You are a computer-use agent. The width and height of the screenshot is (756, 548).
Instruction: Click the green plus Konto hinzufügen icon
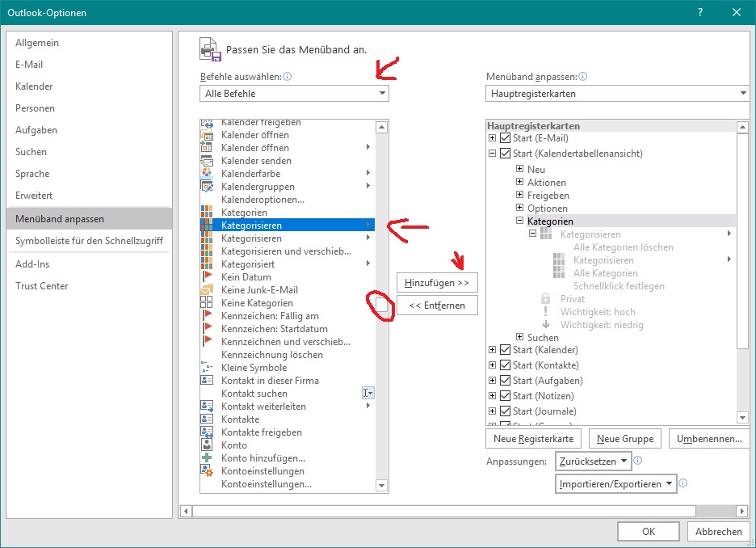(206, 458)
